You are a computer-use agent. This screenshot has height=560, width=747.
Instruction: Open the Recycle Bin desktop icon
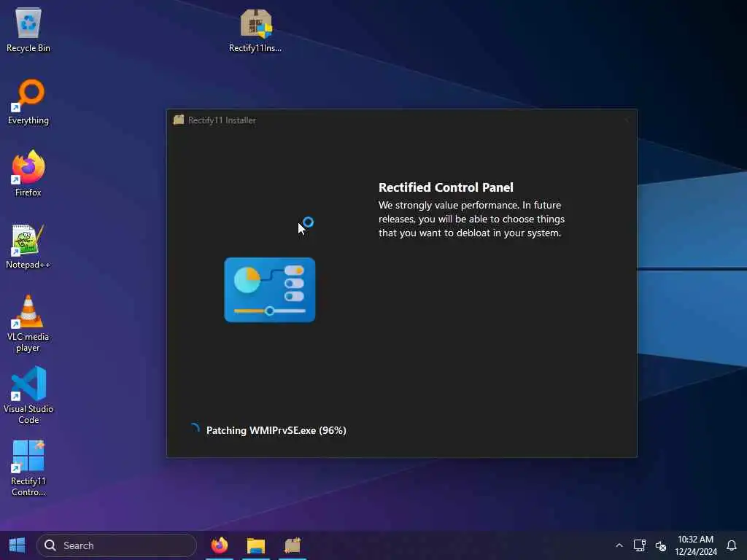28,30
